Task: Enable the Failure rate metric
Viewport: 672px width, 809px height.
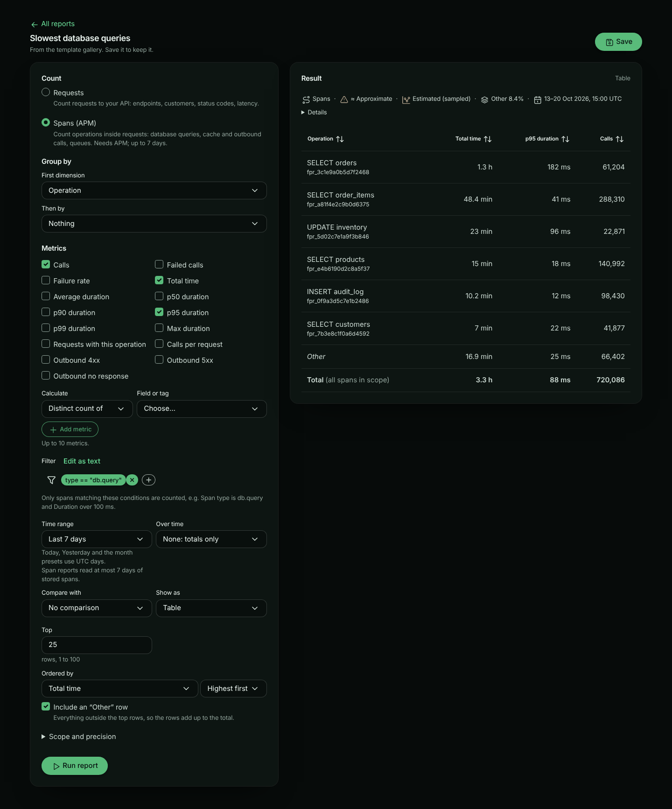Action: [x=46, y=280]
